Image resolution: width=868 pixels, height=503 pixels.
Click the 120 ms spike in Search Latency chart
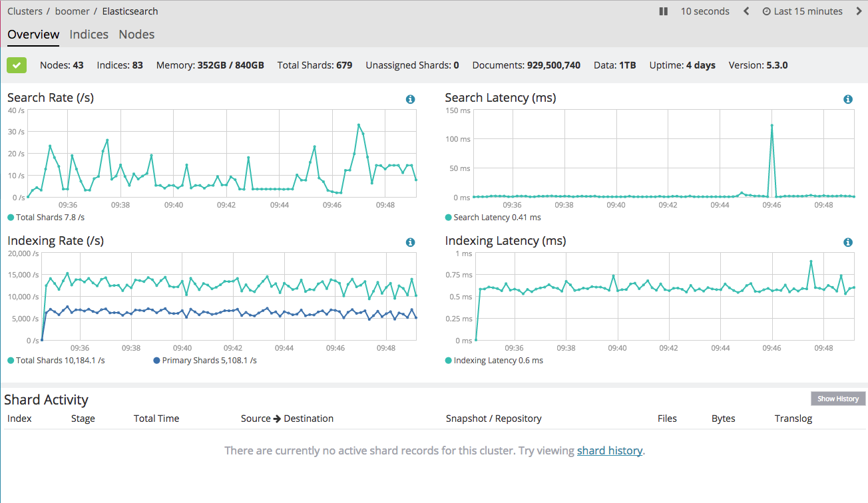click(772, 125)
